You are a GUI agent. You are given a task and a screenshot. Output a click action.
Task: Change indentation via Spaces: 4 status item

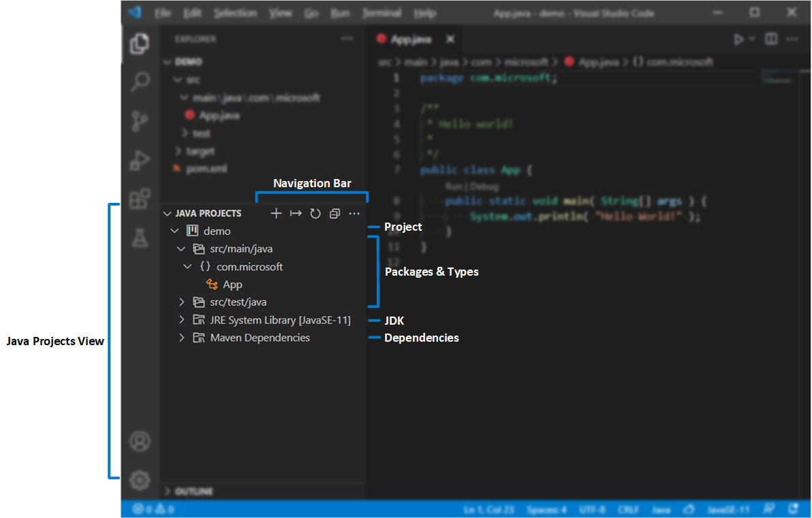(547, 509)
